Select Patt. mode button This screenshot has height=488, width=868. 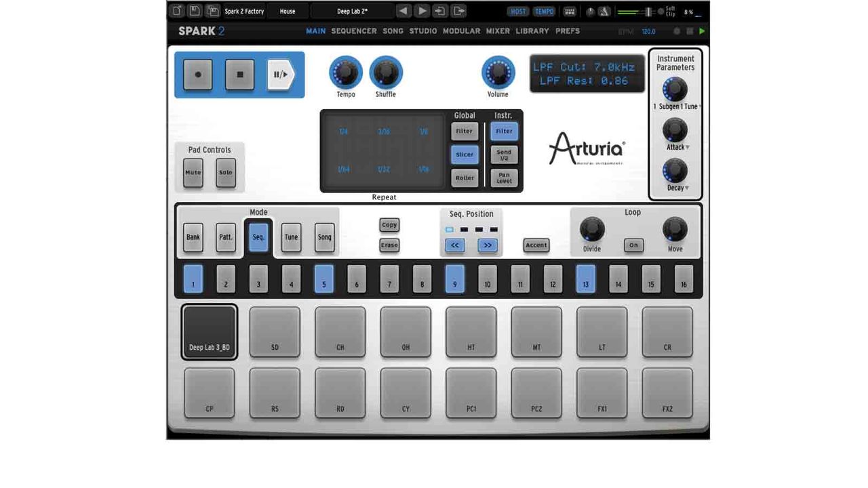tap(226, 237)
